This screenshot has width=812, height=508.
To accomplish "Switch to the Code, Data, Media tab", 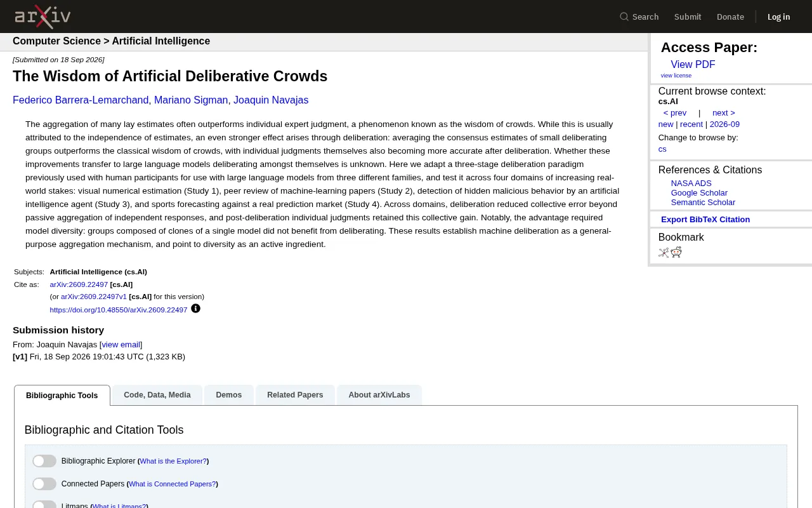I will tap(157, 395).
